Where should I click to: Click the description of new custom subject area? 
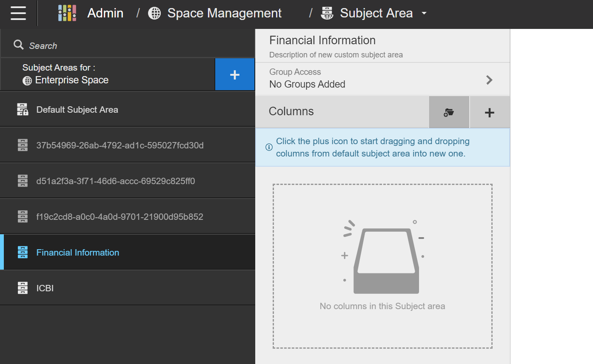pyautogui.click(x=336, y=55)
